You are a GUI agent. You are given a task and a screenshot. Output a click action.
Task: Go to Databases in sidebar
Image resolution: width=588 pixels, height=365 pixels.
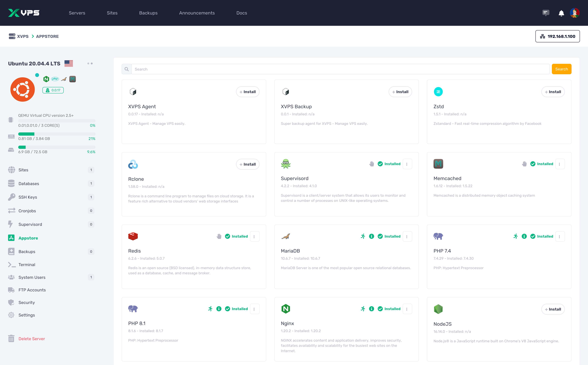[x=29, y=184]
